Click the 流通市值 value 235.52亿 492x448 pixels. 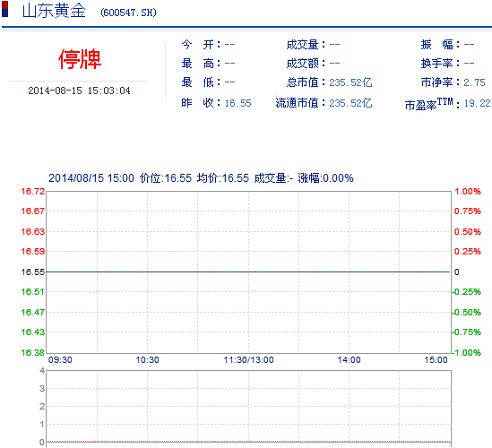[x=350, y=103]
